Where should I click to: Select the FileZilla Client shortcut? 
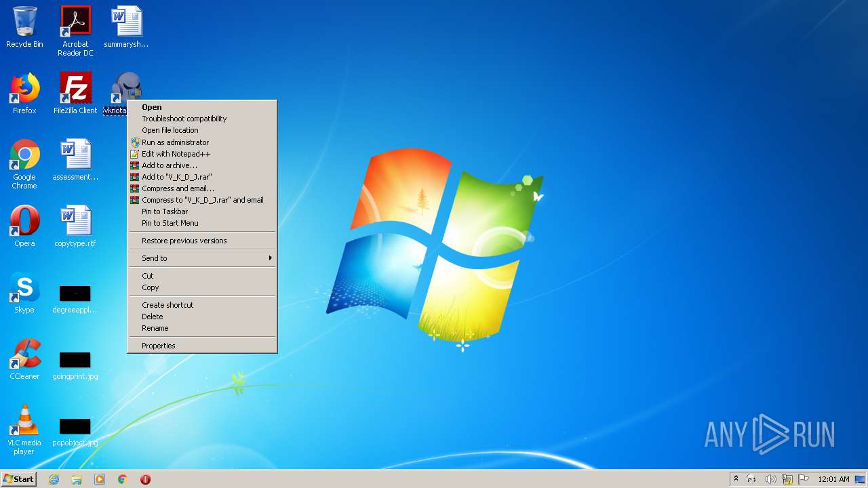point(75,94)
